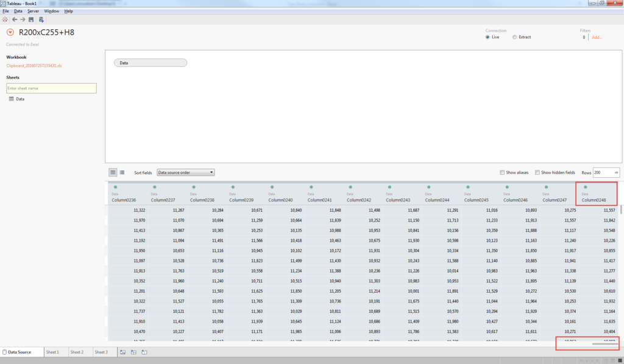This screenshot has height=364, width=624.
Task: Click the number type icon for Column0245
Action: 468,187
